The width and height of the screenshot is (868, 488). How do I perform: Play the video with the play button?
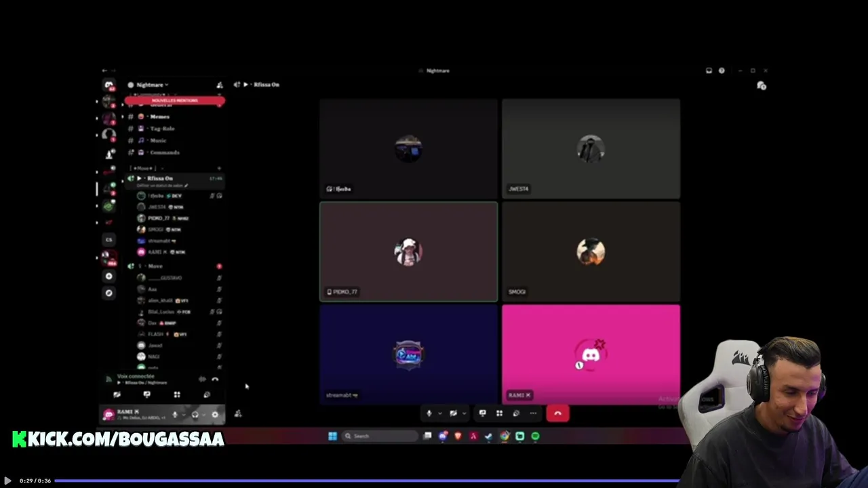[7, 481]
